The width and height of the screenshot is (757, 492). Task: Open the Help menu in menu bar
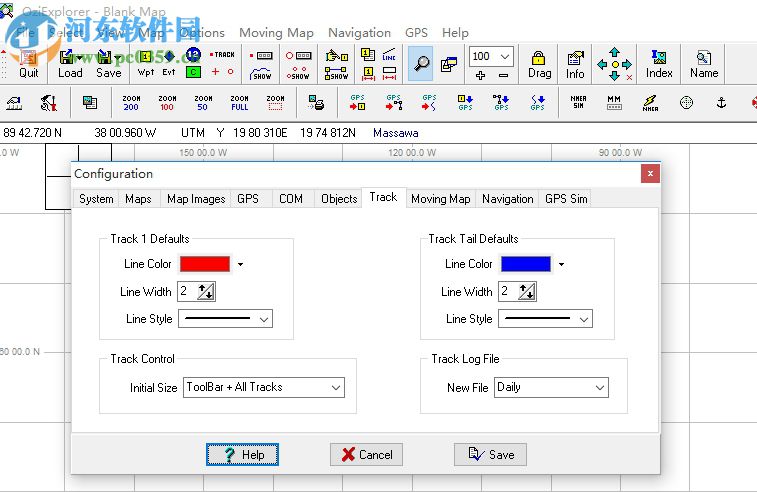455,33
